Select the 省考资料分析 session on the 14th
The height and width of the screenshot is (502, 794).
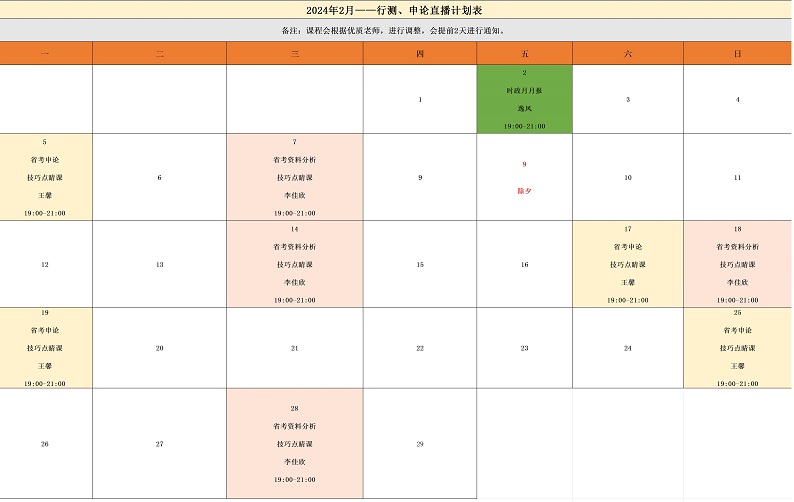click(x=294, y=264)
